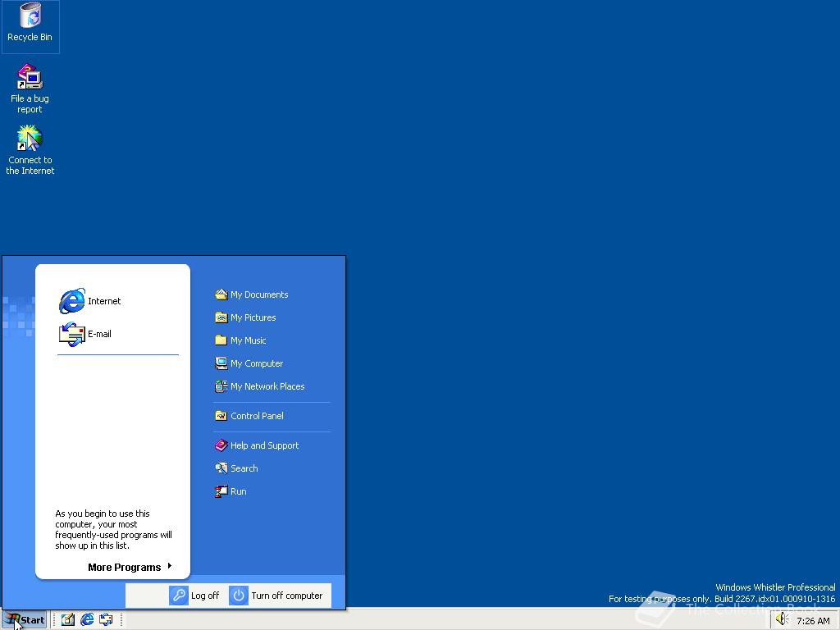Expand the More Programs submenu

(x=130, y=568)
